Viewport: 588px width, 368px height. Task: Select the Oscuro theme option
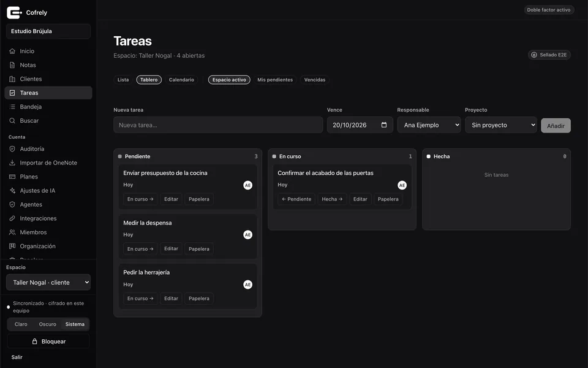click(48, 324)
